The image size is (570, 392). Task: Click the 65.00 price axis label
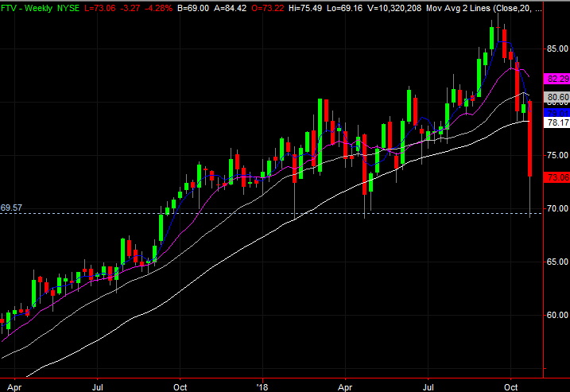[557, 262]
